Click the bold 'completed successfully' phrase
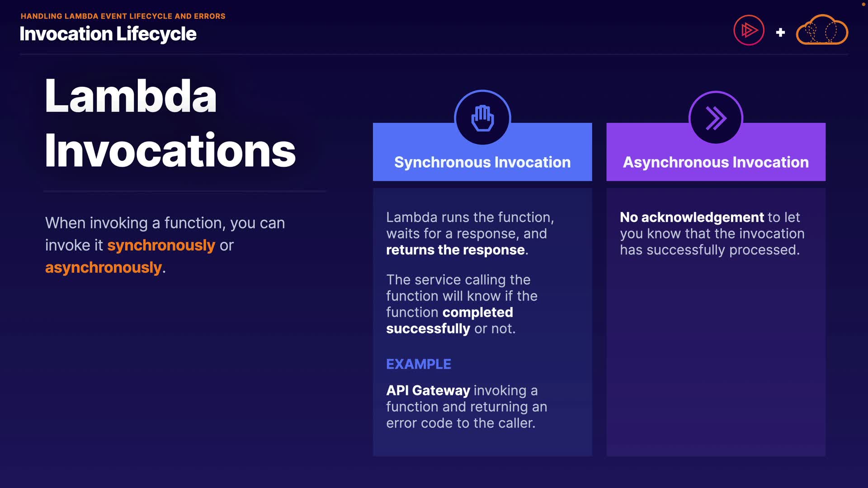 coord(477,313)
